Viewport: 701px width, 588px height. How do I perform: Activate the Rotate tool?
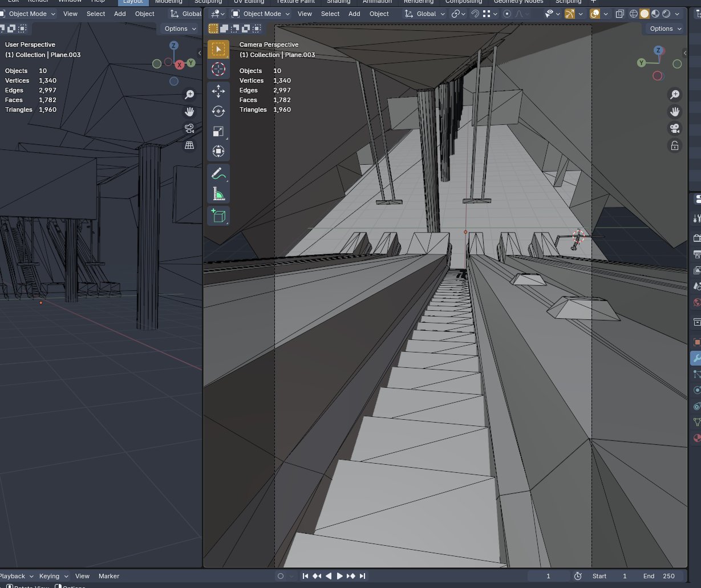click(x=218, y=111)
